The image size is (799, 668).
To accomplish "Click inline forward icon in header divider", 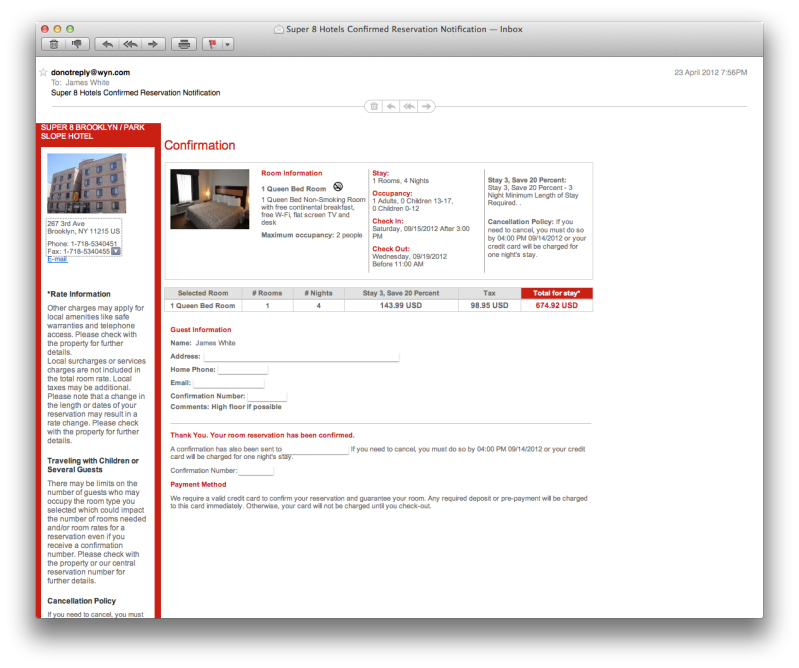I will click(x=427, y=106).
